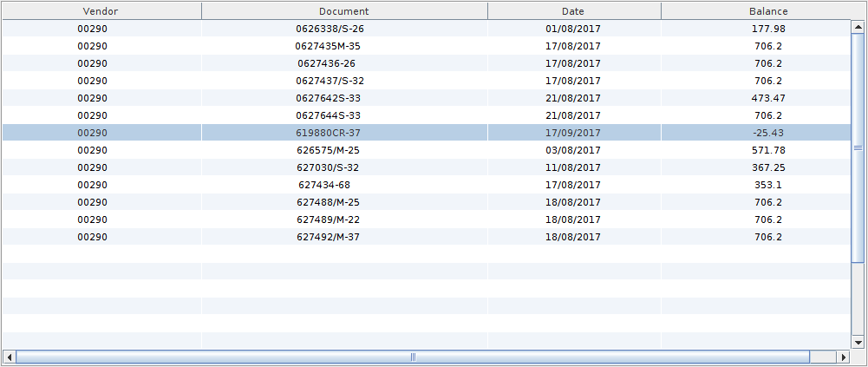Click the horizontal scrollbar left arrow
This screenshot has height=367, width=868.
[9, 357]
